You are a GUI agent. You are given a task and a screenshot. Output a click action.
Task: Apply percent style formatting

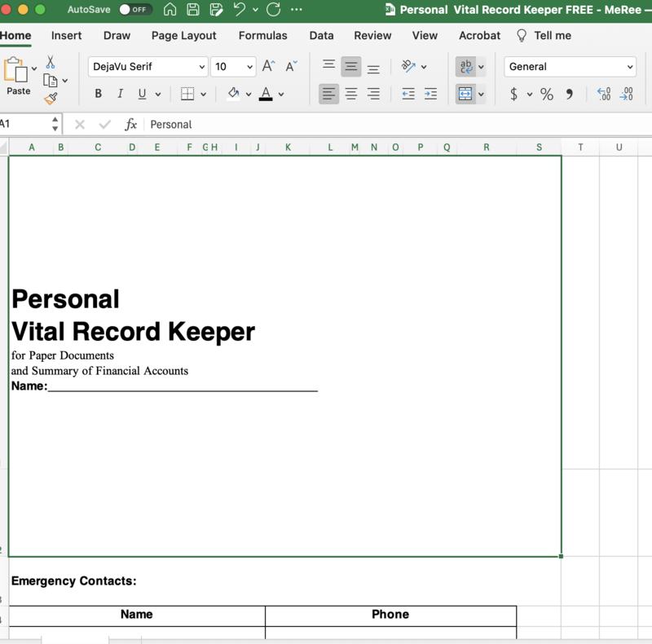[x=547, y=94]
